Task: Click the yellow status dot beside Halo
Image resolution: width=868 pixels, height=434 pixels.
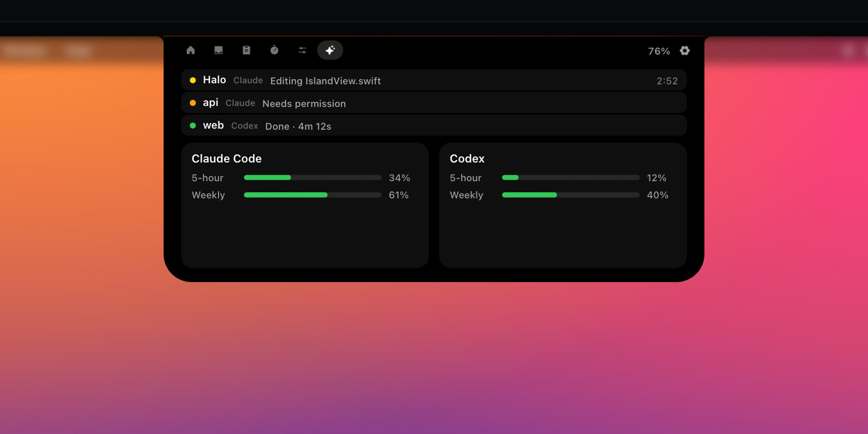Action: pyautogui.click(x=193, y=80)
